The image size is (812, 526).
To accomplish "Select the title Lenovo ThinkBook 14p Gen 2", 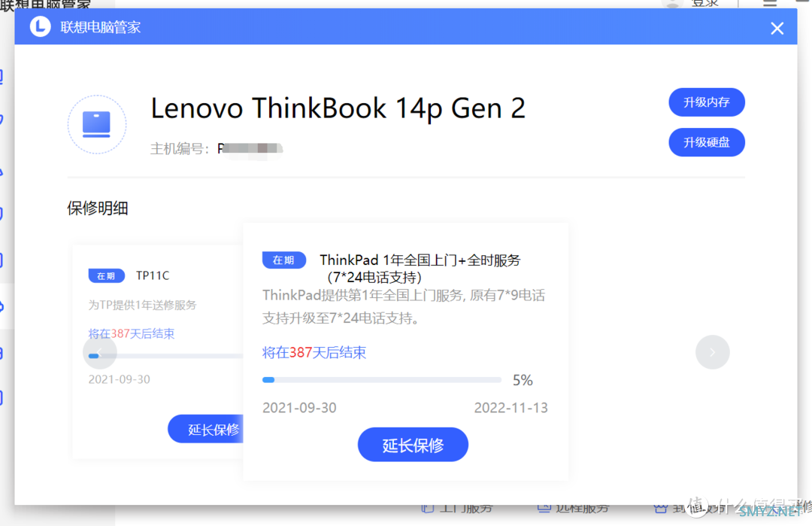I will (338, 108).
